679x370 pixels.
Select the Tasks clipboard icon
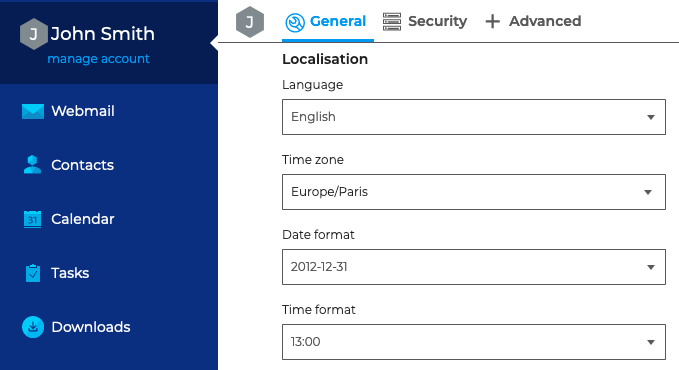click(x=32, y=273)
